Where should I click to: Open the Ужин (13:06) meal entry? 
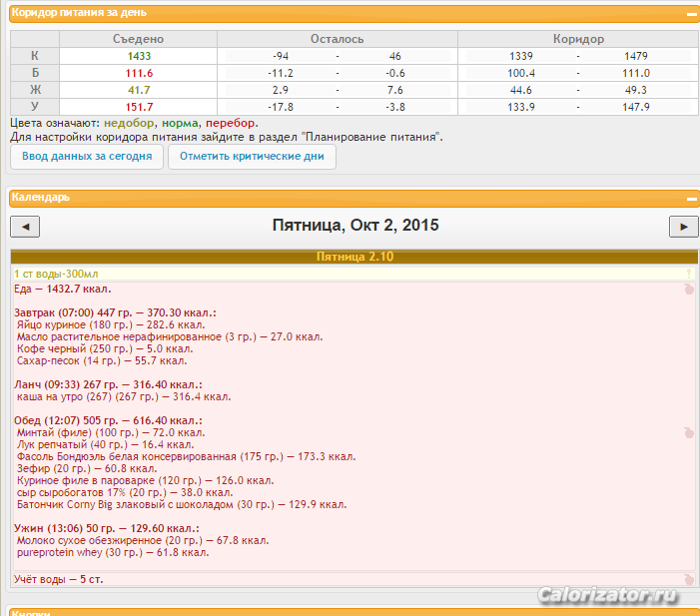point(106,528)
